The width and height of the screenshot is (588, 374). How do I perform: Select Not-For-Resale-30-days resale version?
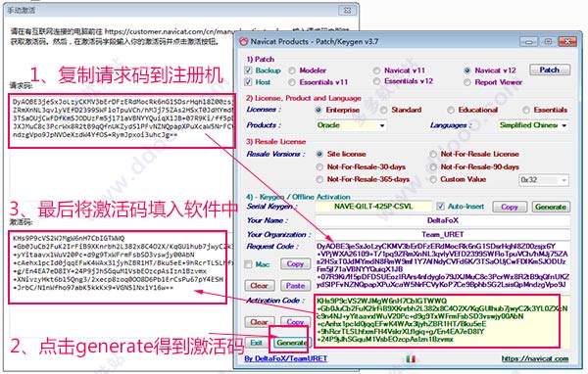(319, 166)
